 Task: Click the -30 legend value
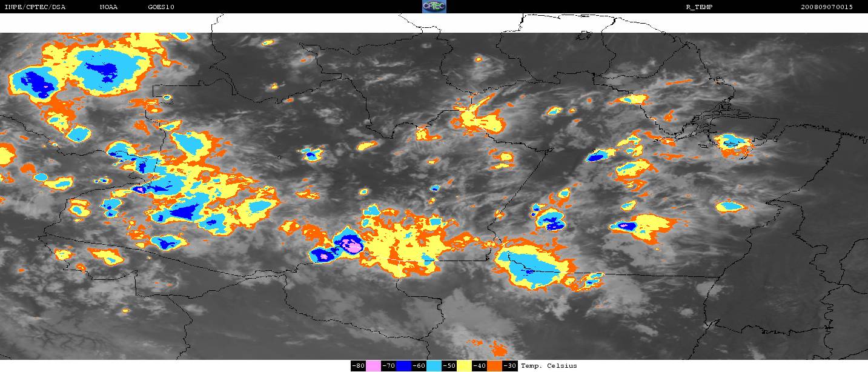coord(510,366)
